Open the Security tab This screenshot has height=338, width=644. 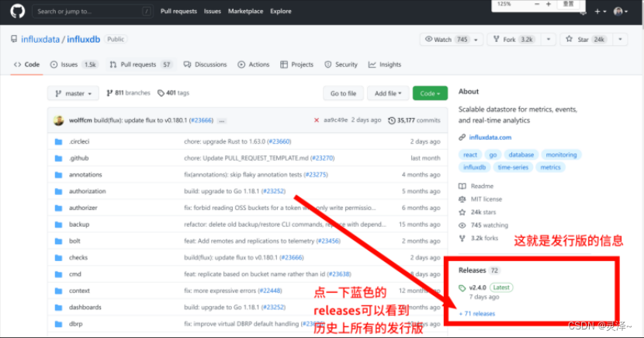pyautogui.click(x=341, y=64)
